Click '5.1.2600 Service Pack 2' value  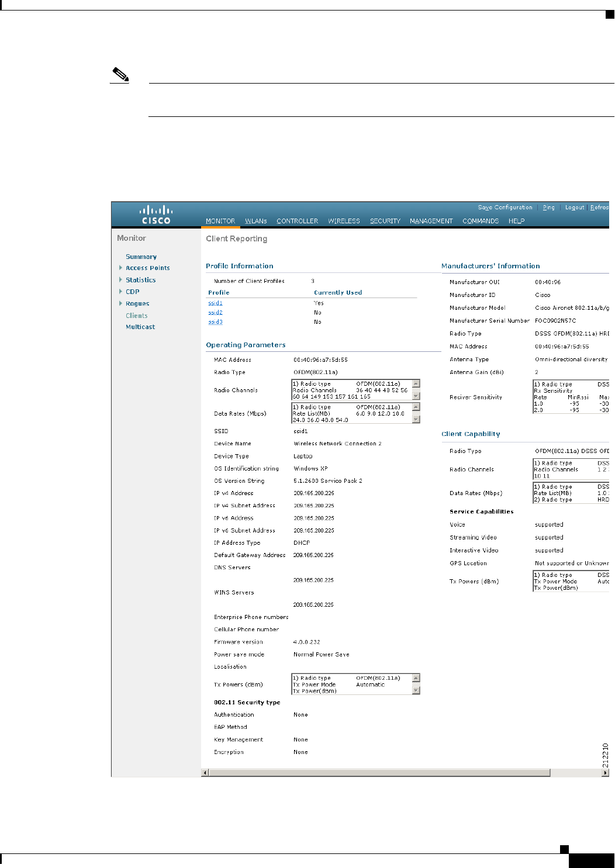(x=328, y=481)
